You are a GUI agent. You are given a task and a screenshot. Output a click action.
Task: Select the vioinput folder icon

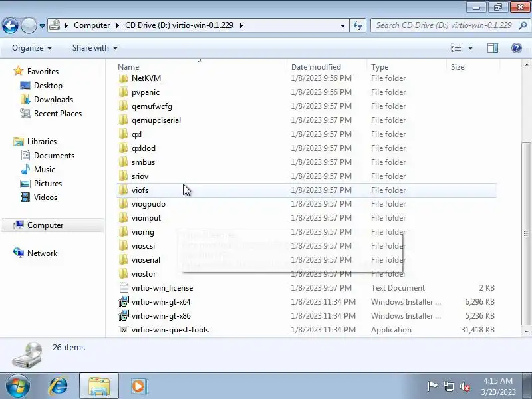[x=124, y=218]
